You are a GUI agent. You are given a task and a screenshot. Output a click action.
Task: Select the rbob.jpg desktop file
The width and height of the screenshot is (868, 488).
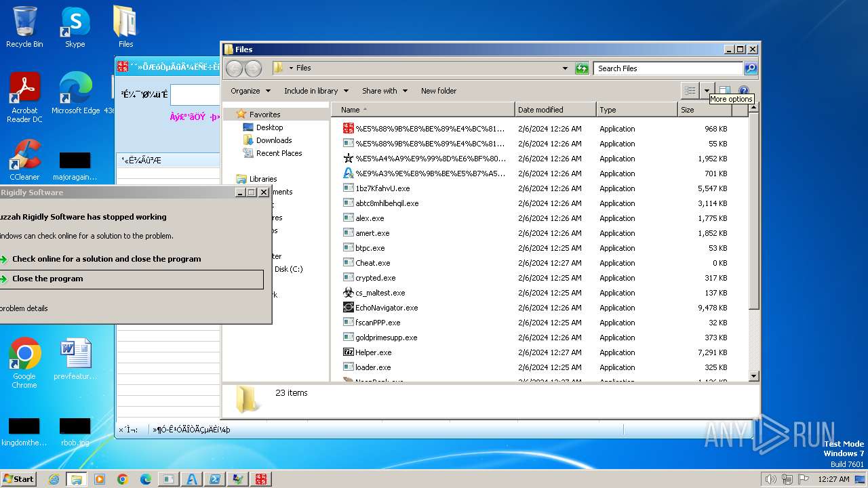(x=75, y=432)
